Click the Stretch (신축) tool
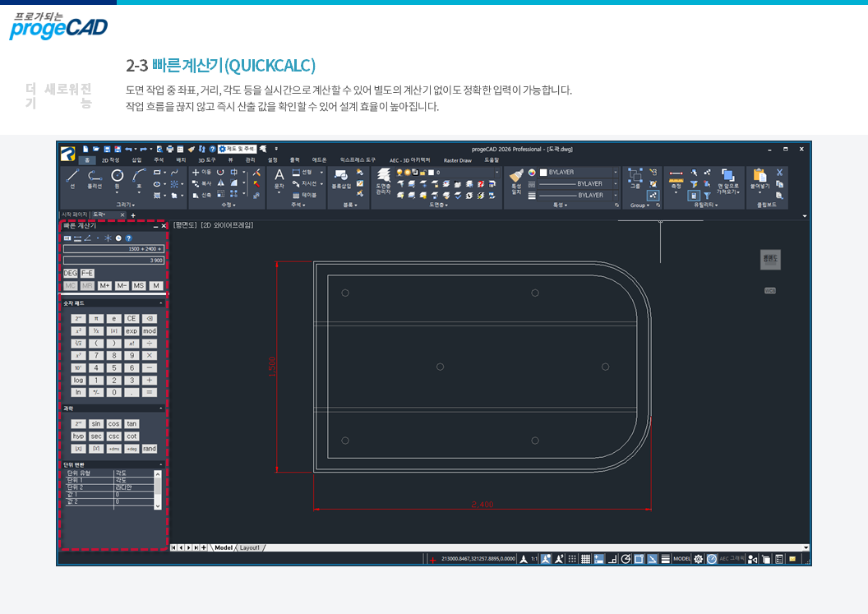Image resolution: width=868 pixels, height=614 pixels. pyautogui.click(x=201, y=195)
